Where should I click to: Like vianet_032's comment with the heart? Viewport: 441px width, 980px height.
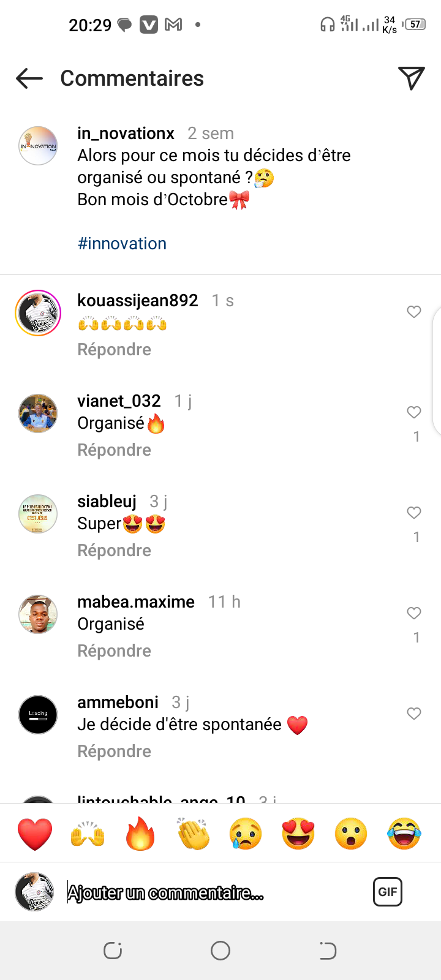click(414, 412)
